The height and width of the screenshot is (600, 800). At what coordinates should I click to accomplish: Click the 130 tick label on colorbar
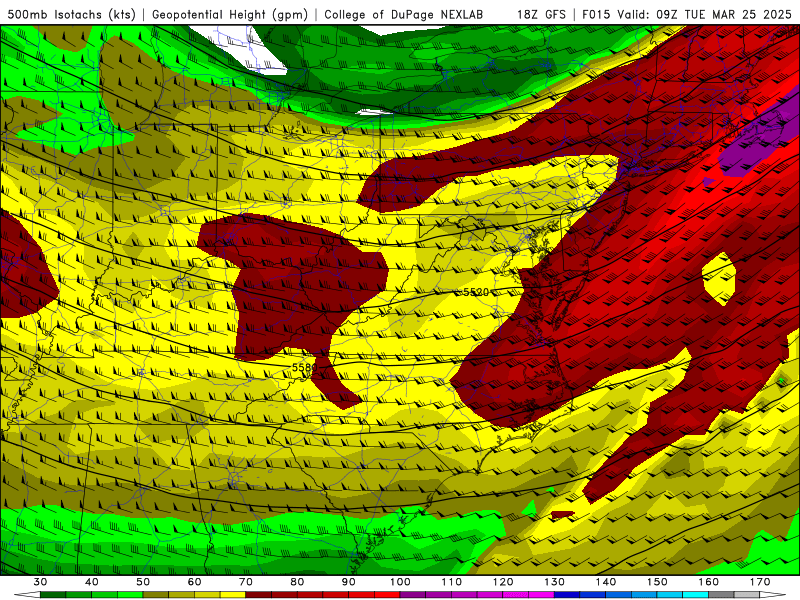coord(554,582)
